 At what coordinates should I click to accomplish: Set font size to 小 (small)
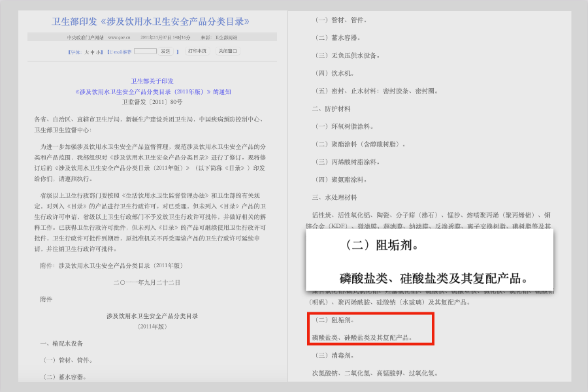click(x=98, y=52)
